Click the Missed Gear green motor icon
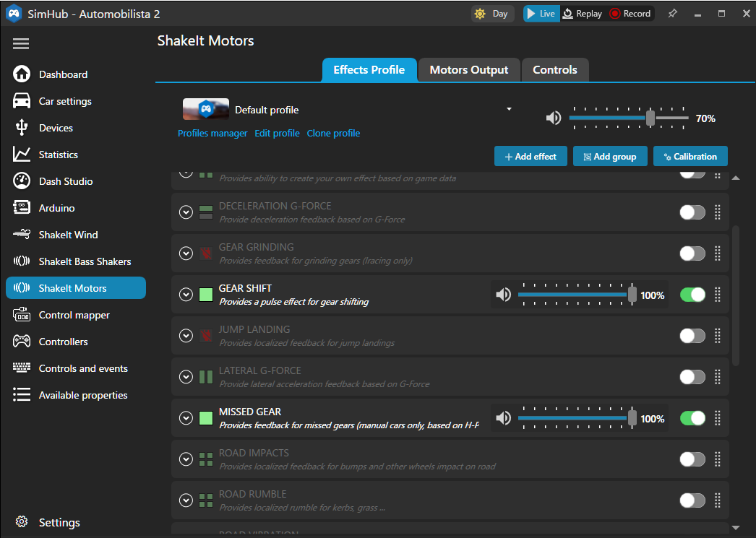This screenshot has width=756, height=538. click(x=206, y=418)
